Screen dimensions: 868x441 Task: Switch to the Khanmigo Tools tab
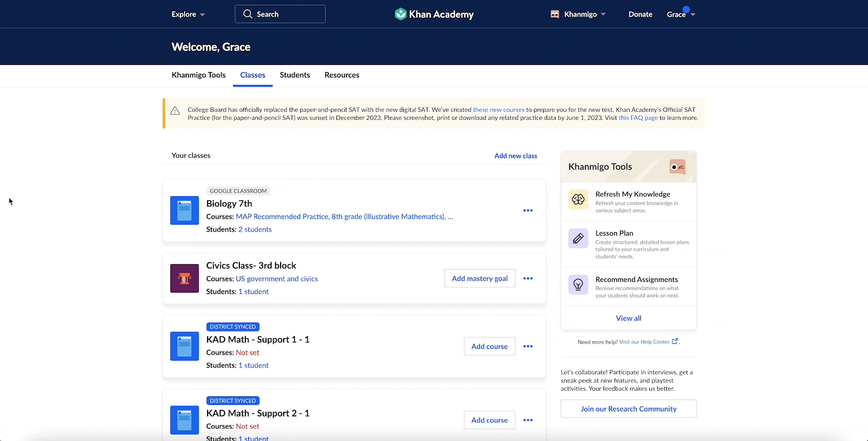199,75
